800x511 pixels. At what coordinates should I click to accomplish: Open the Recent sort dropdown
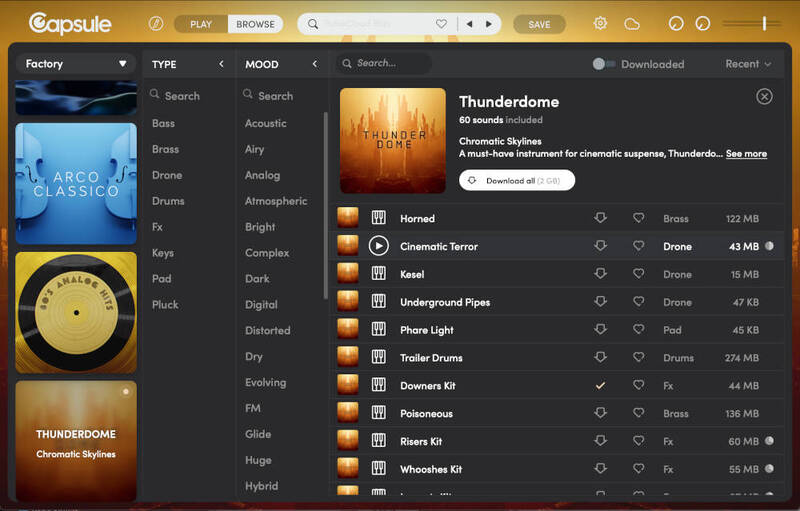coord(748,64)
